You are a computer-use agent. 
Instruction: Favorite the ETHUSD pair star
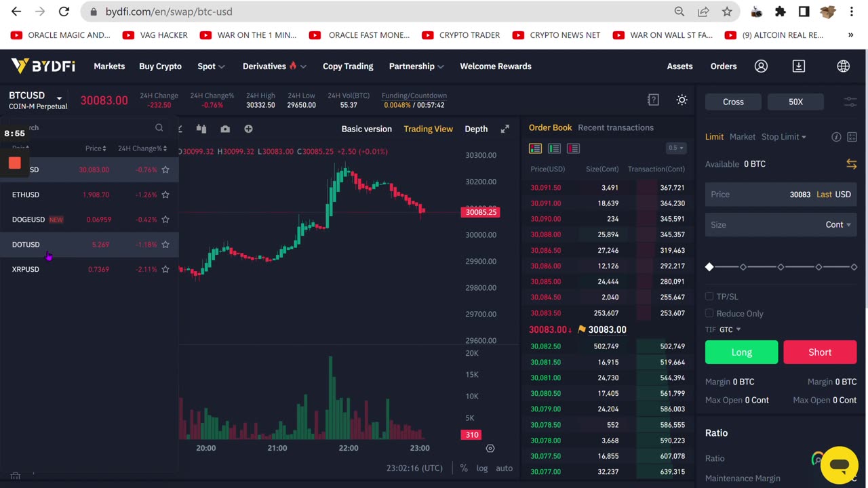tap(165, 195)
